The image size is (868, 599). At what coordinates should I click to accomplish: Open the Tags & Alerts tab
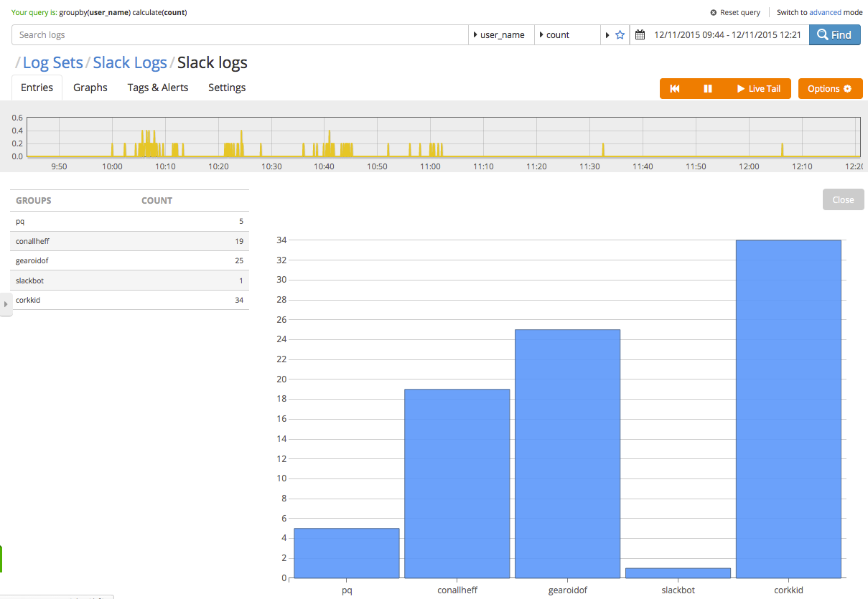[x=158, y=88]
